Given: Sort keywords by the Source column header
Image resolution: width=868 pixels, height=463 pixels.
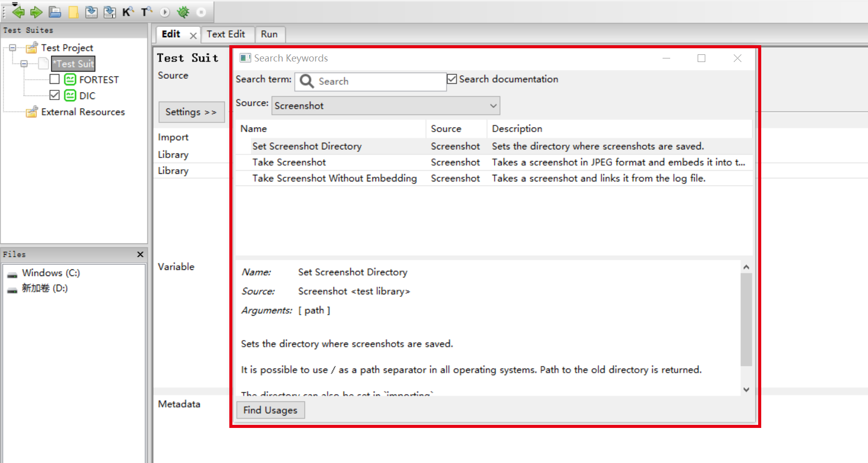Looking at the screenshot, I should pos(457,129).
